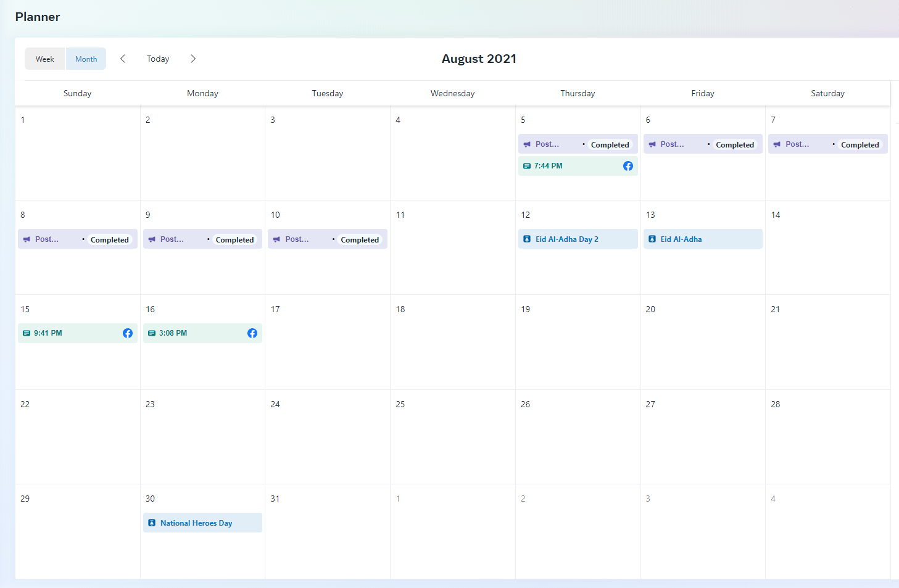Click the Sunday column header
Image resolution: width=899 pixels, height=588 pixels.
77,93
